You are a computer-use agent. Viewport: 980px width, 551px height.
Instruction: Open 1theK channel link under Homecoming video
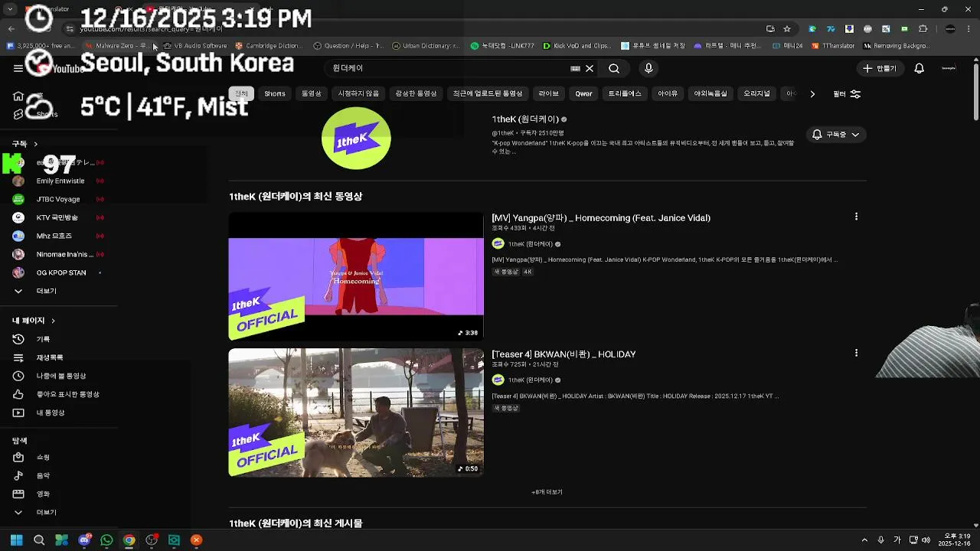click(530, 244)
